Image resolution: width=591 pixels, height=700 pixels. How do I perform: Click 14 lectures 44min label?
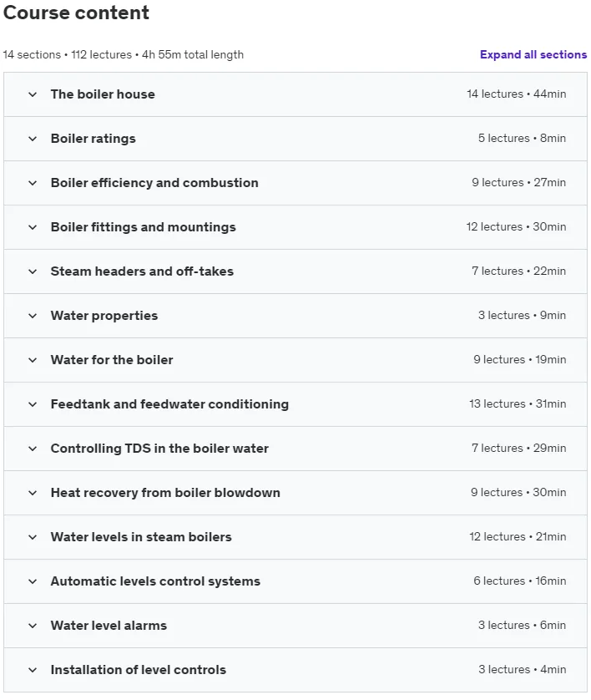click(516, 94)
